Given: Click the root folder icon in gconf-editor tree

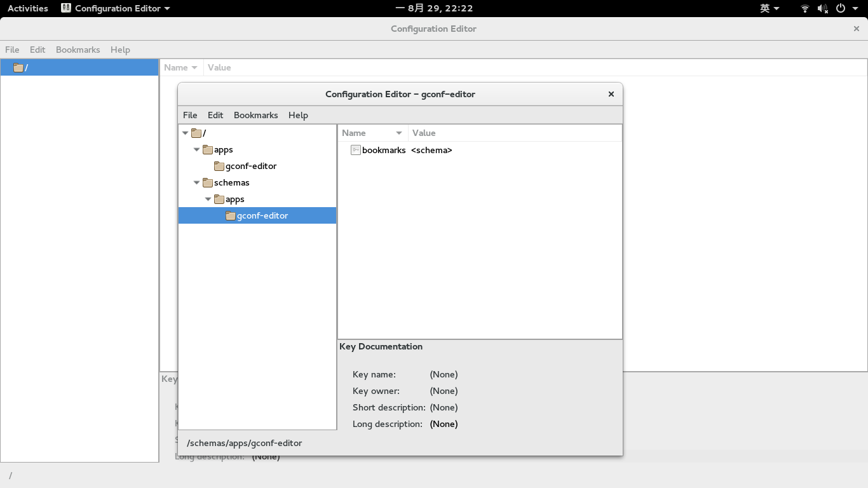Looking at the screenshot, I should tap(196, 133).
